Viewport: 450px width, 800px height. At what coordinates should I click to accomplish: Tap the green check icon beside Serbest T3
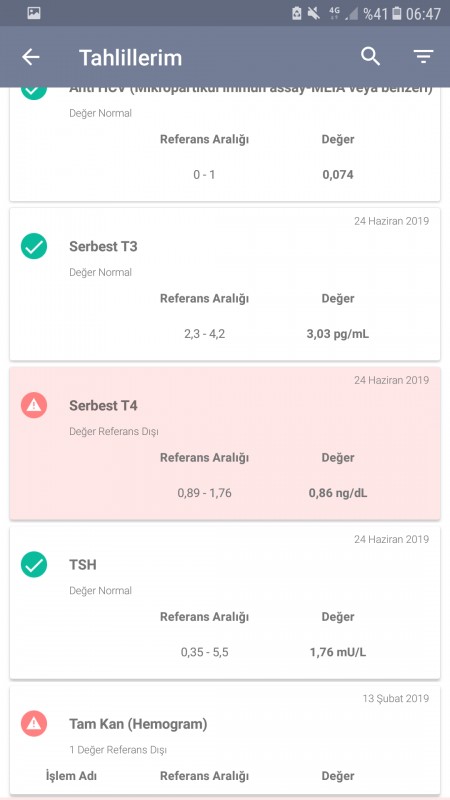click(34, 246)
